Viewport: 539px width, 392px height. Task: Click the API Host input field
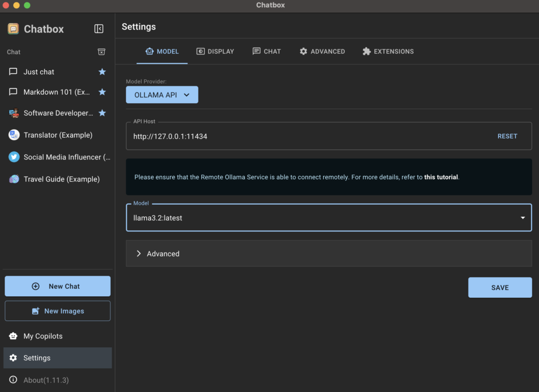tap(305, 136)
